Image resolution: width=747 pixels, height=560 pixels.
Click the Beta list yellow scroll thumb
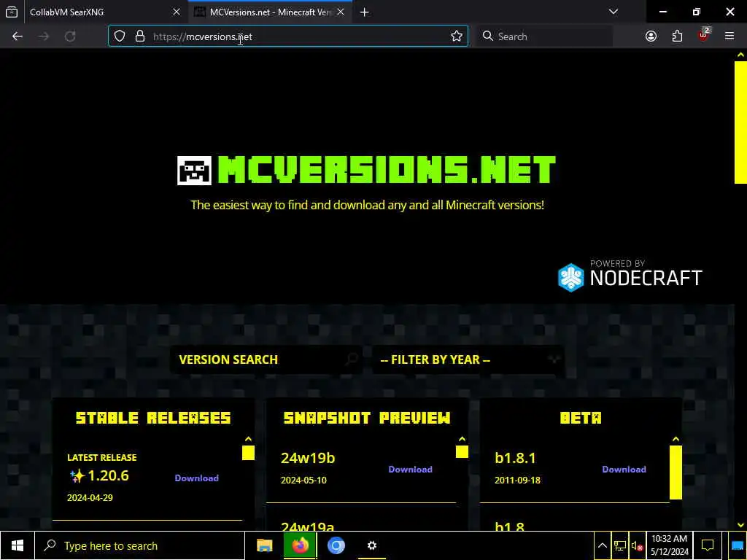676,472
